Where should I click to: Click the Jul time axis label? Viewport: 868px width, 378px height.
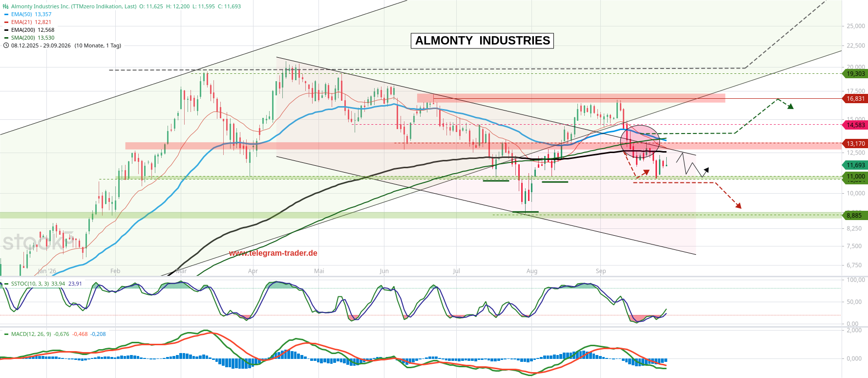click(456, 271)
